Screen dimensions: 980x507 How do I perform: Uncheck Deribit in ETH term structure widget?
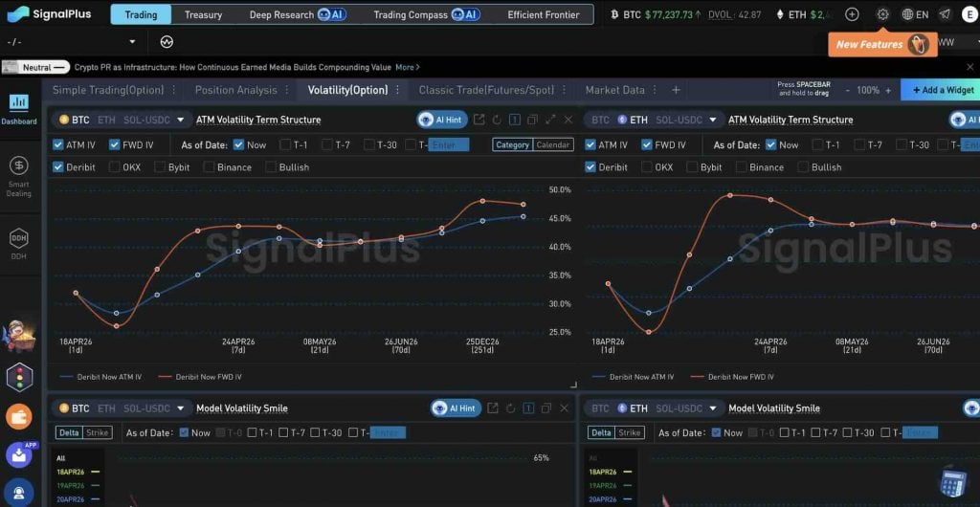[590, 167]
